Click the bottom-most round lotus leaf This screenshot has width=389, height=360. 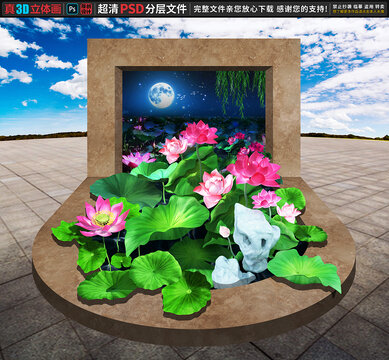point(186,293)
